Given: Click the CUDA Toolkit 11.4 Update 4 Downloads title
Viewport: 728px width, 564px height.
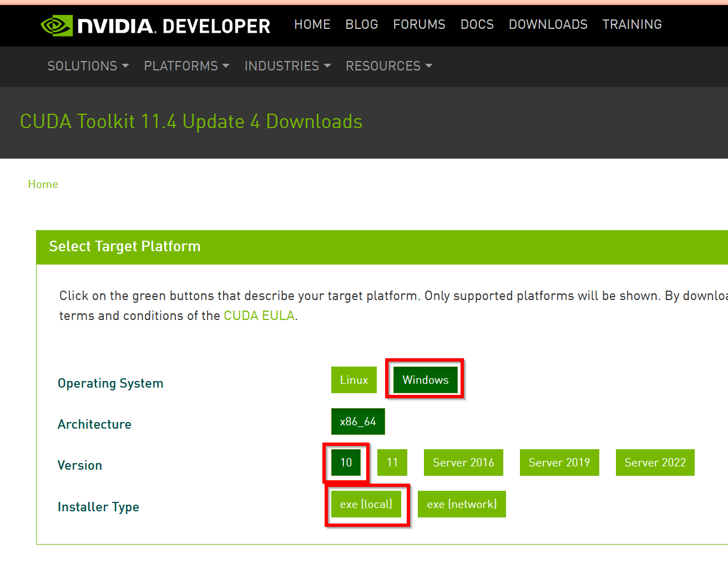Looking at the screenshot, I should point(191,121).
